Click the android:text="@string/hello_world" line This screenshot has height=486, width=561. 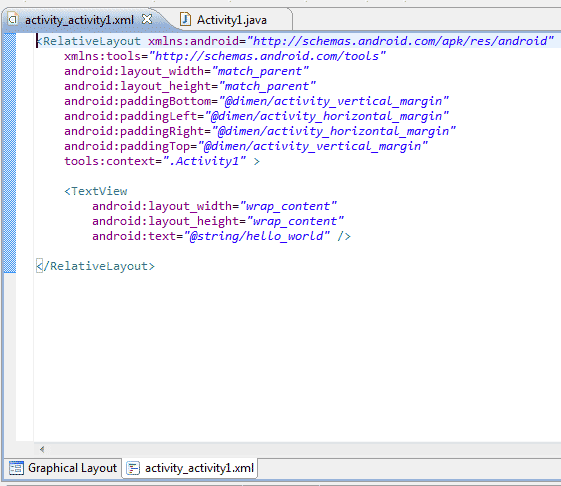(x=221, y=236)
